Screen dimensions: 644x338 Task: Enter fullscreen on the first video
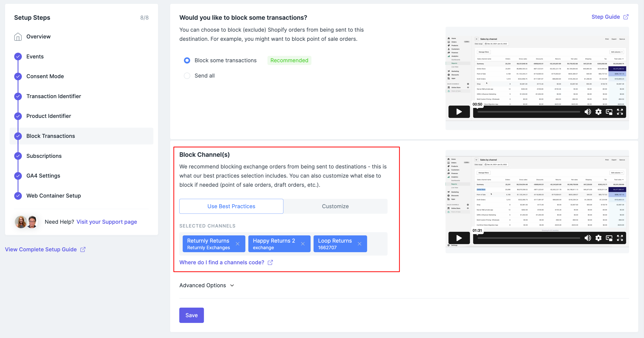620,112
